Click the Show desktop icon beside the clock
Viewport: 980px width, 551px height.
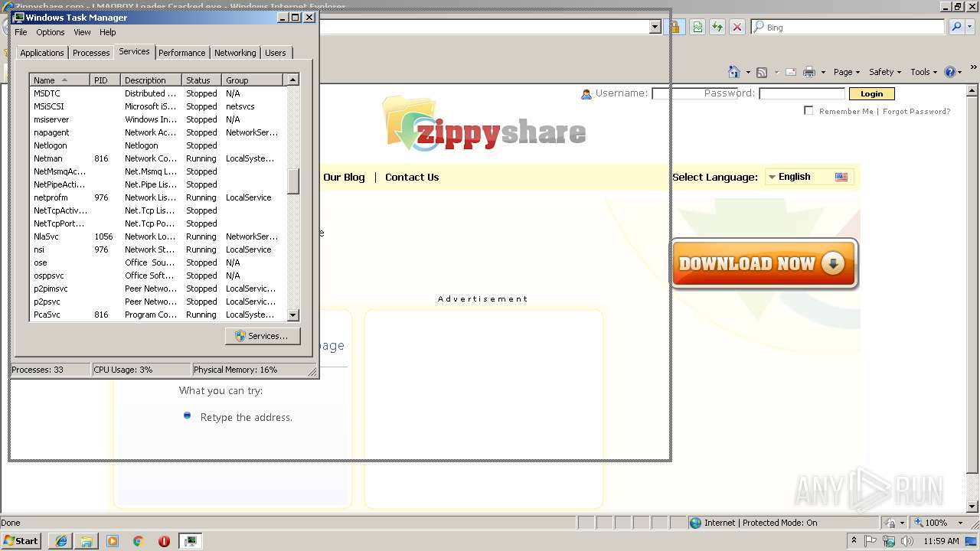click(x=972, y=541)
